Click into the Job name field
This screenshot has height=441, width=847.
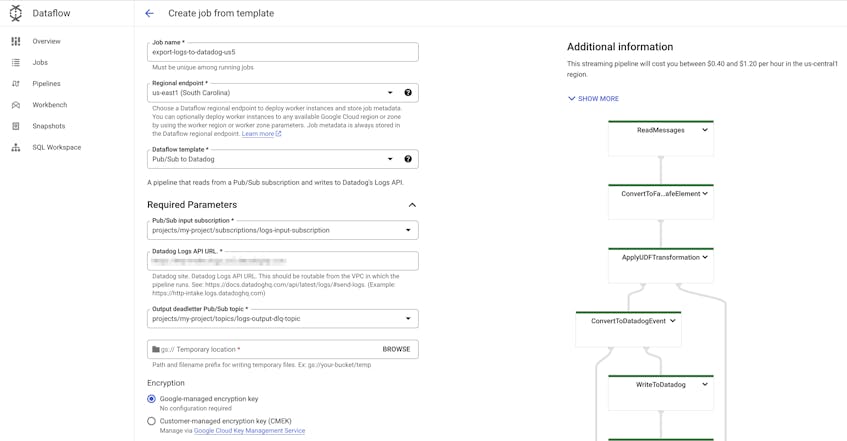click(x=283, y=52)
